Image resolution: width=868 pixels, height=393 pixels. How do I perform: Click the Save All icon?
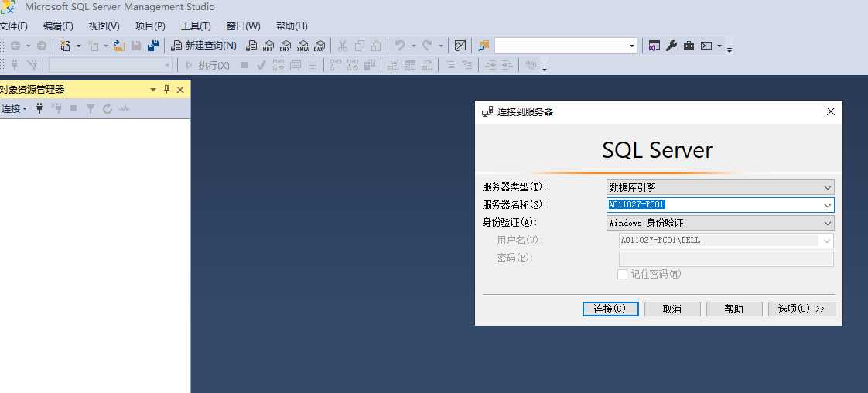153,46
